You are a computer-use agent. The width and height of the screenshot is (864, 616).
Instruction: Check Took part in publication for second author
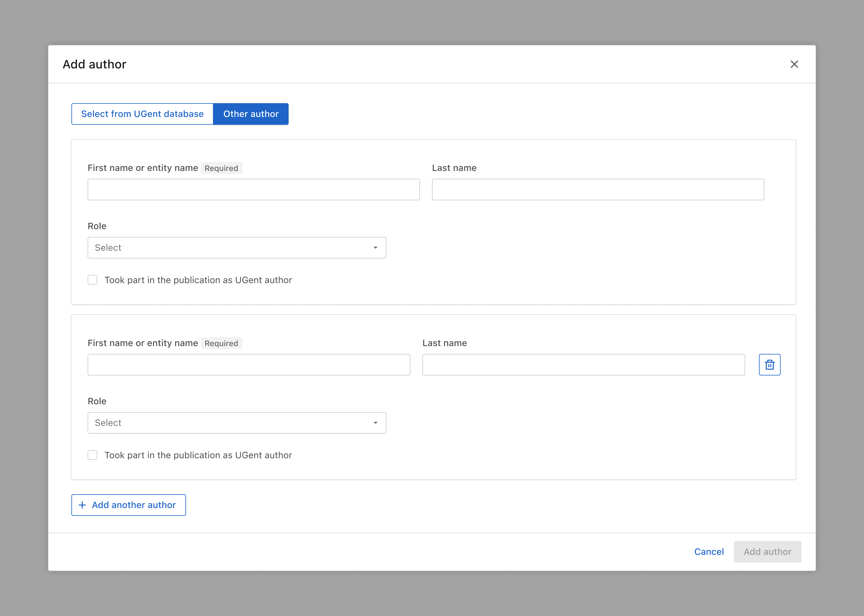pos(92,455)
